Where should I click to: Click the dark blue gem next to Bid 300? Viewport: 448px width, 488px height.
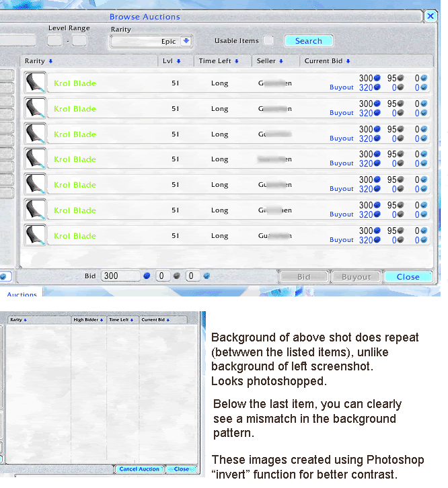(147, 276)
